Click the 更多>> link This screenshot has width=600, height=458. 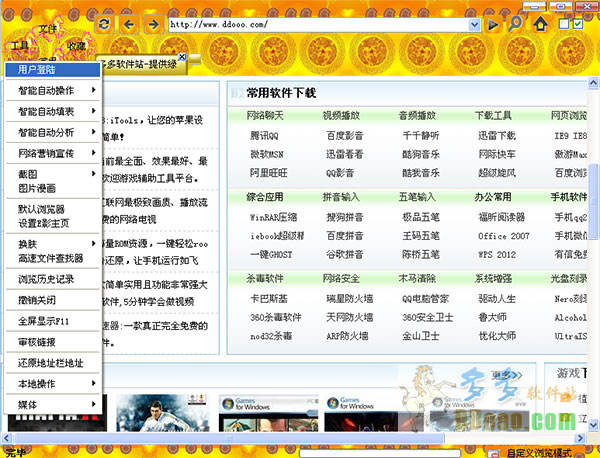point(507,375)
